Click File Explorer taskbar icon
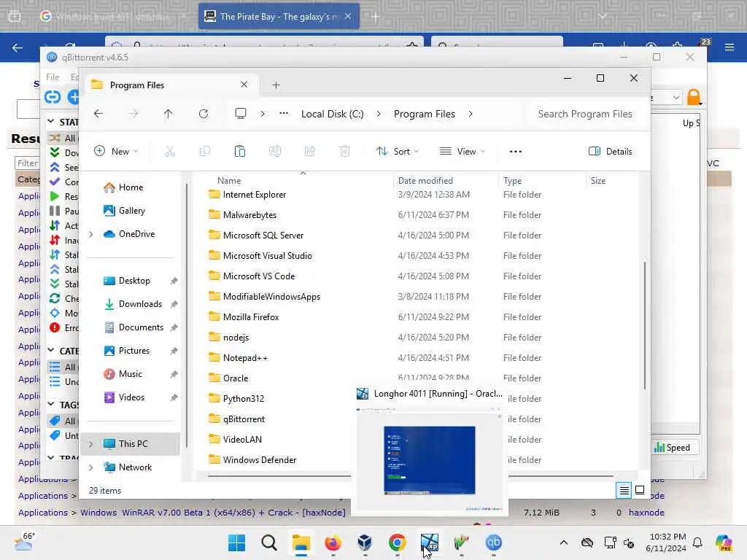 pyautogui.click(x=301, y=542)
